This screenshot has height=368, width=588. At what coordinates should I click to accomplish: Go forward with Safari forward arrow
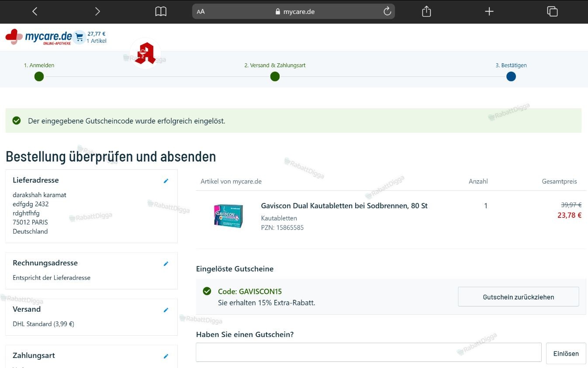click(x=97, y=12)
